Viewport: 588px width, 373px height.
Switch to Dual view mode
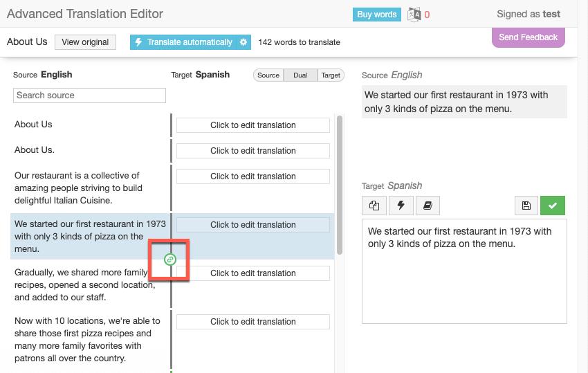(300, 75)
